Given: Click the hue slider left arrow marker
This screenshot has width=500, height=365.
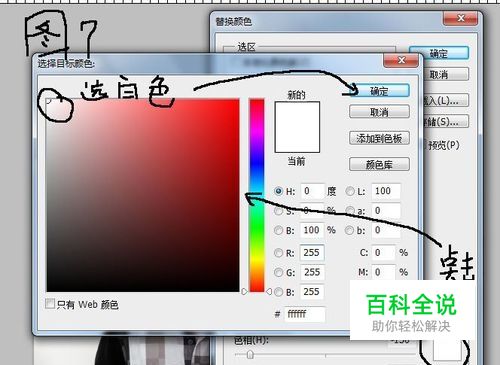Looking at the screenshot, I should coord(244,292).
